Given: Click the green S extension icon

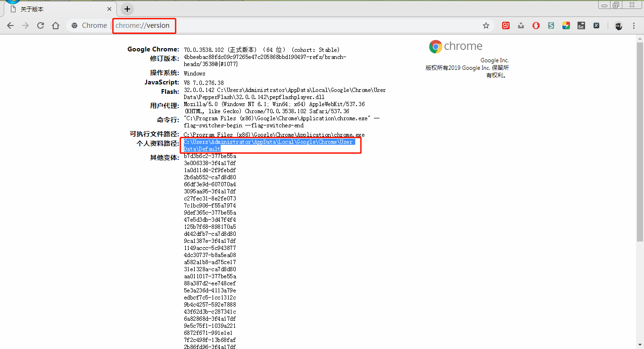Looking at the screenshot, I should point(551,25).
